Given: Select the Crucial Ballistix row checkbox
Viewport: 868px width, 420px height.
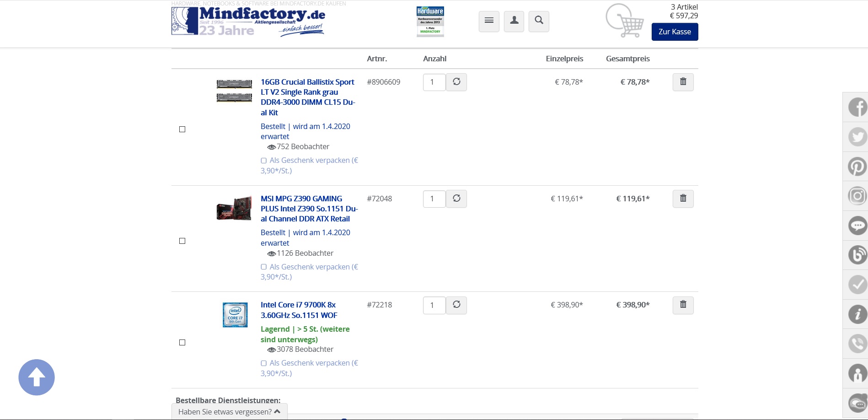Looking at the screenshot, I should pyautogui.click(x=182, y=129).
